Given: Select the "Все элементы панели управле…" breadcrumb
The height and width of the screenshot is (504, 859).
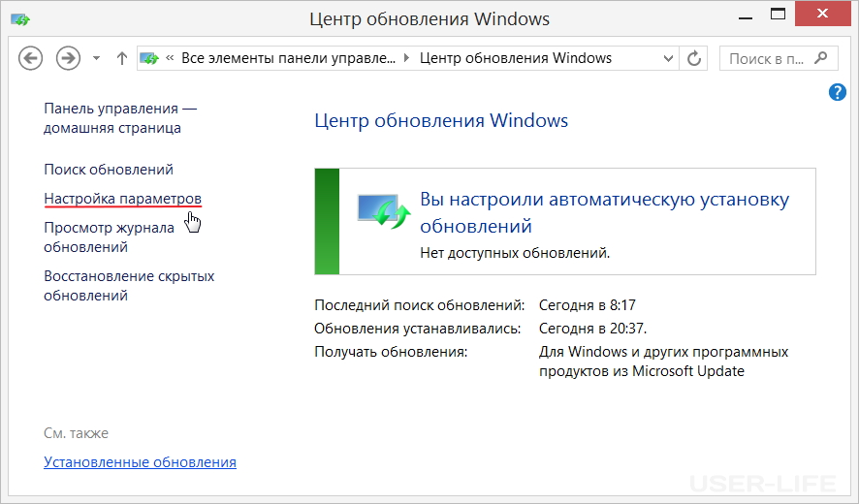Looking at the screenshot, I should click(x=289, y=58).
